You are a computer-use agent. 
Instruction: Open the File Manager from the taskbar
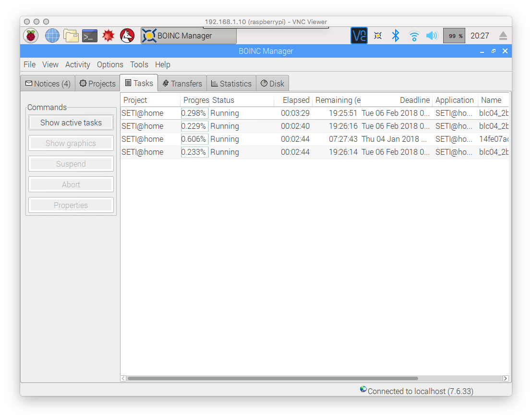click(71, 35)
